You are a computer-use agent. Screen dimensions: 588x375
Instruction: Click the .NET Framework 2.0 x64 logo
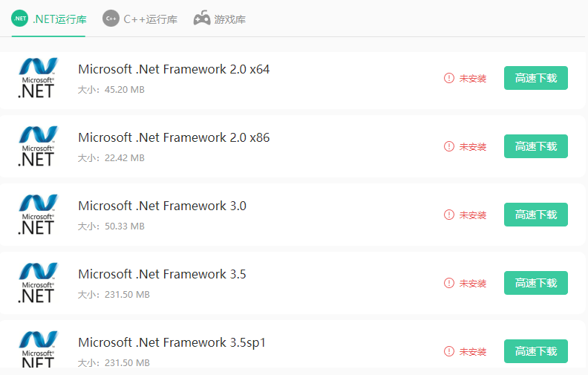pos(38,78)
